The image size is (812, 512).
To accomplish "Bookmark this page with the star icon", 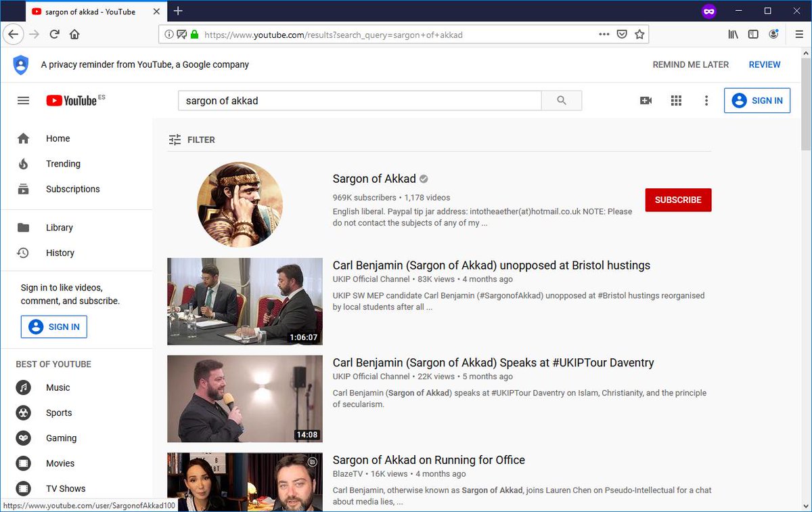I will (x=639, y=35).
